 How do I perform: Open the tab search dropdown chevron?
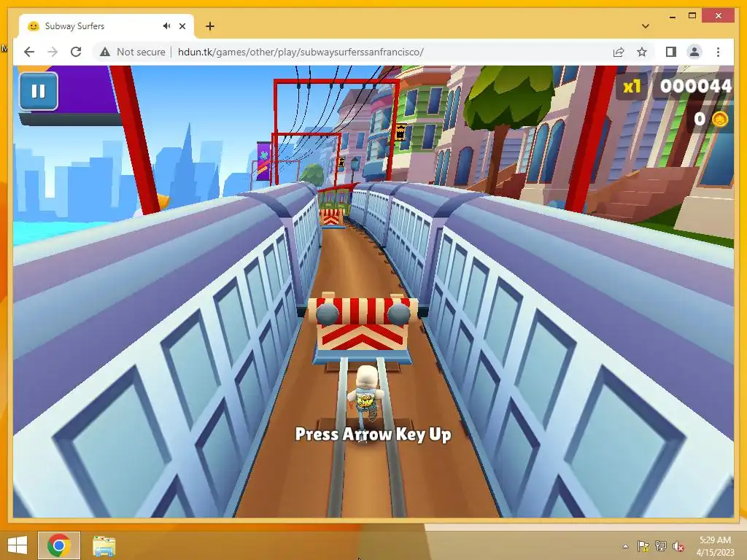click(x=646, y=26)
